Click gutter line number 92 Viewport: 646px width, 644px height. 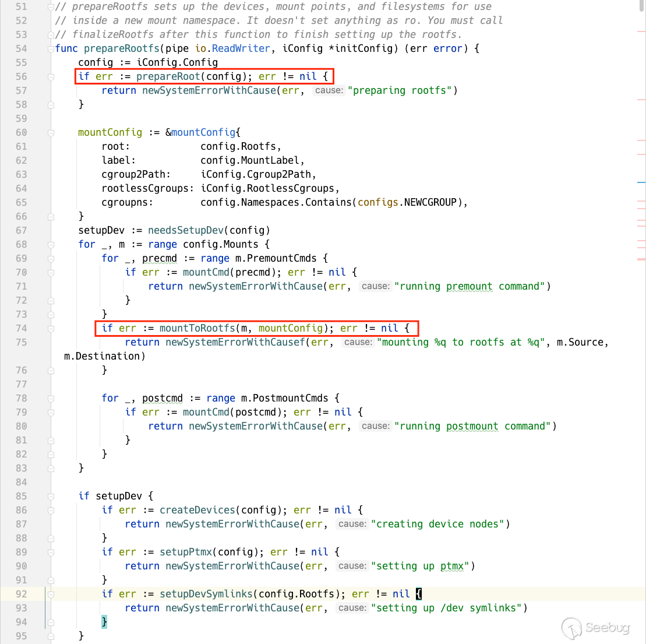(22, 594)
